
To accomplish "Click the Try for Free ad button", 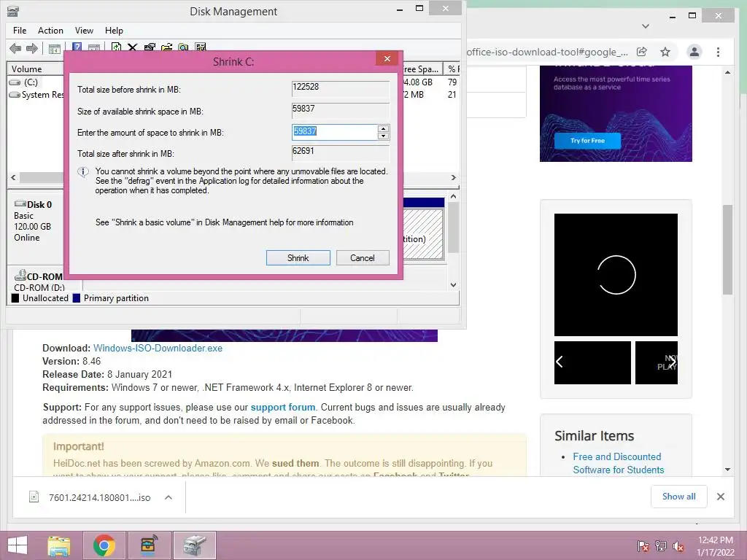I will (x=587, y=141).
